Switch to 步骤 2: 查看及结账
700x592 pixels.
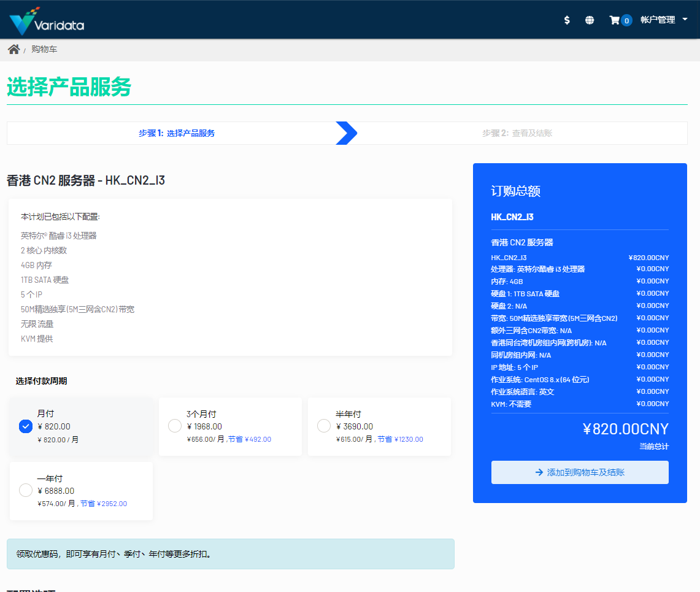point(517,133)
